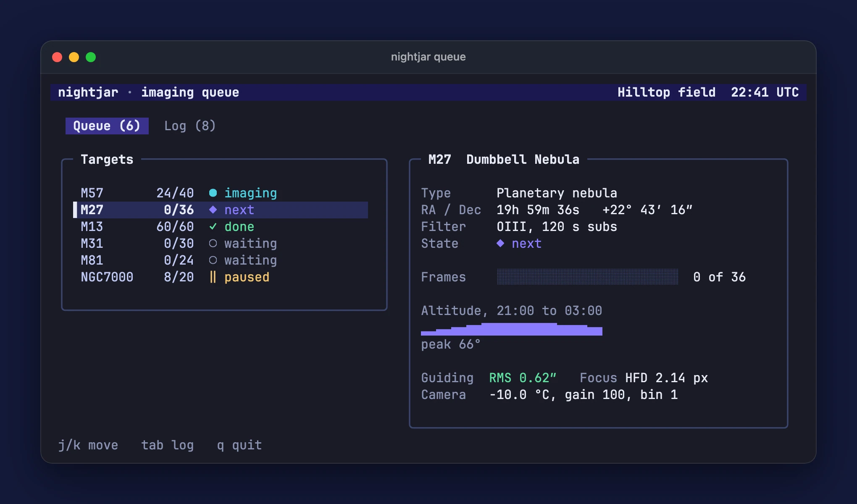857x504 pixels.
Task: Click the 'OIII, 120 s subs' filter value
Action: (557, 226)
